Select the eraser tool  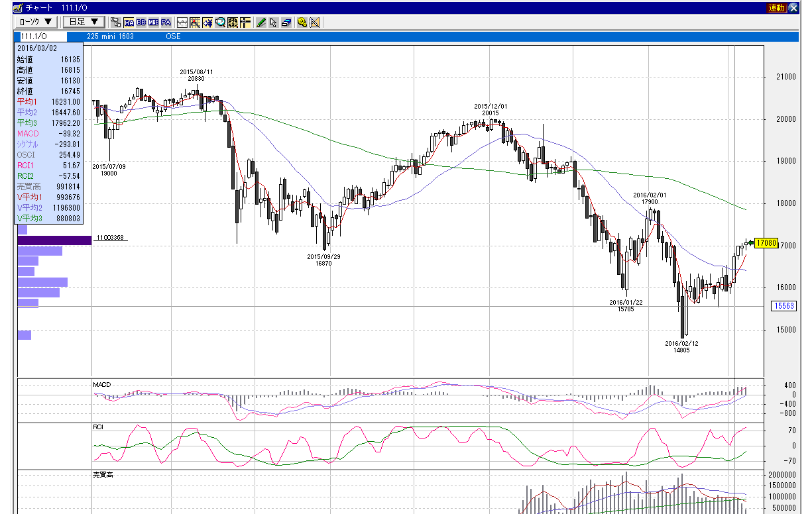(x=286, y=22)
